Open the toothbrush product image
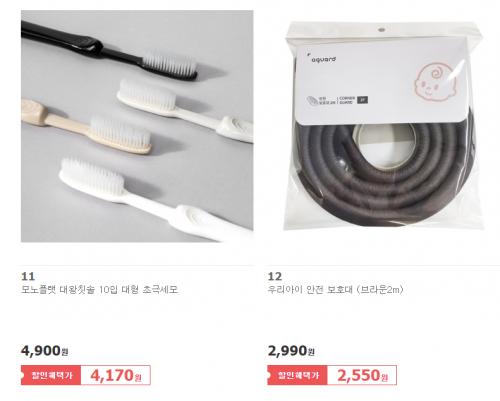The height and width of the screenshot is (401, 500). pyautogui.click(x=137, y=126)
